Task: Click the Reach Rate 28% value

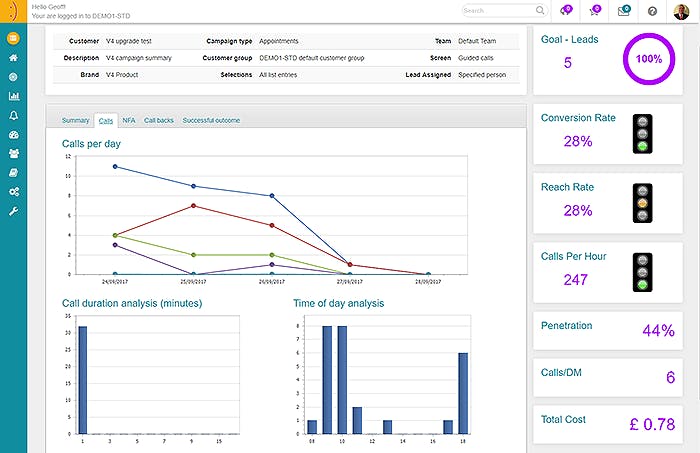Action: pos(578,211)
